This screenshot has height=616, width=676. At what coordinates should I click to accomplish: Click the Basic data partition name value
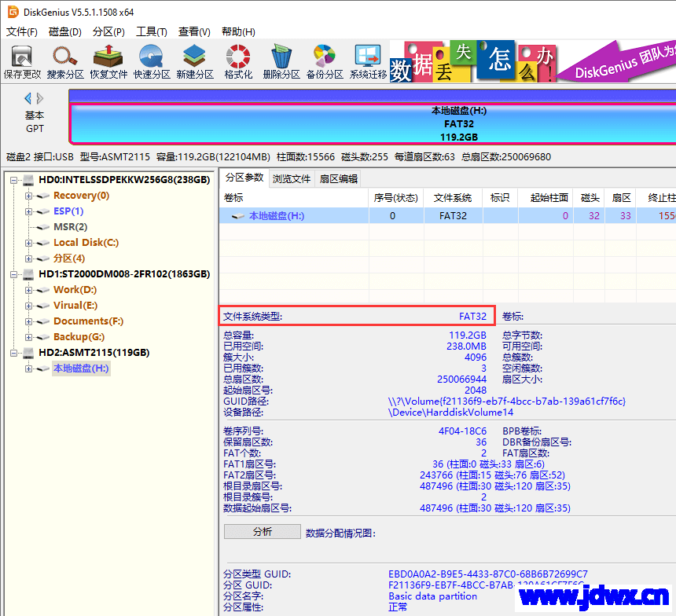432,596
